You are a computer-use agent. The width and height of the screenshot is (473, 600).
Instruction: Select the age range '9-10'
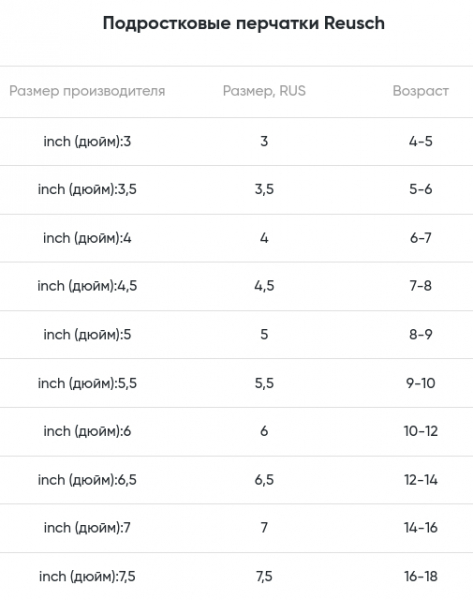click(x=421, y=383)
